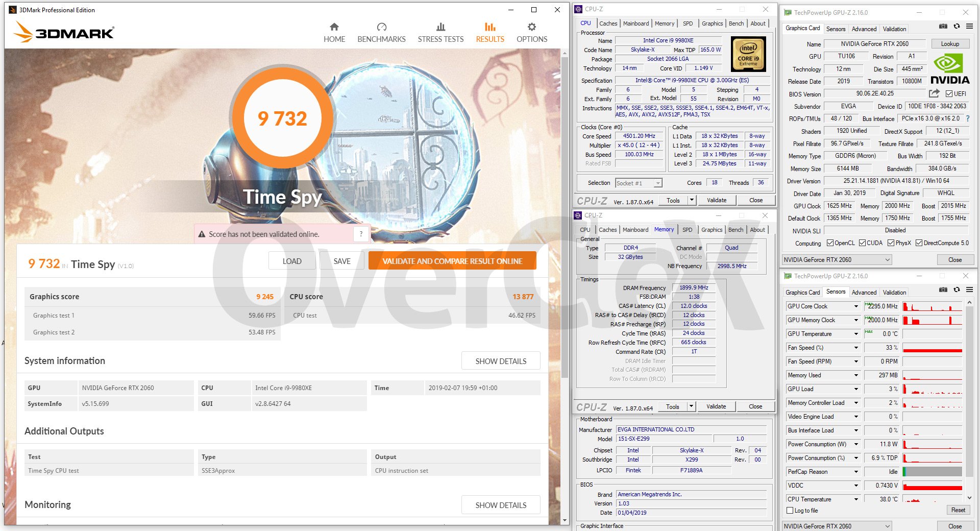Screen dimensions: 980x531
Task: Click the Validate and Compare Result Online button
Action: coord(452,261)
